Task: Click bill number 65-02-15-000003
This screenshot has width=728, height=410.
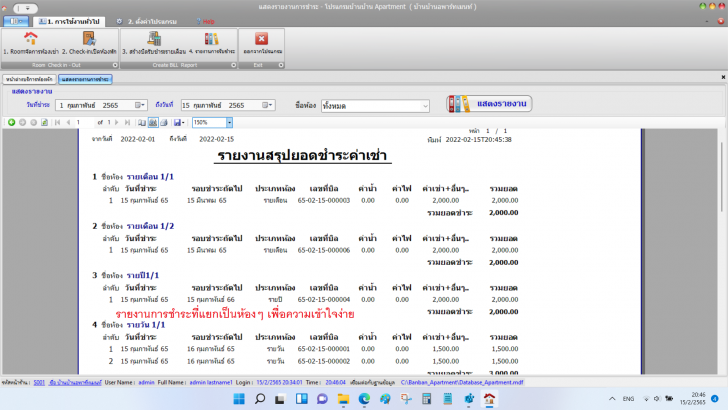Action: (324, 201)
